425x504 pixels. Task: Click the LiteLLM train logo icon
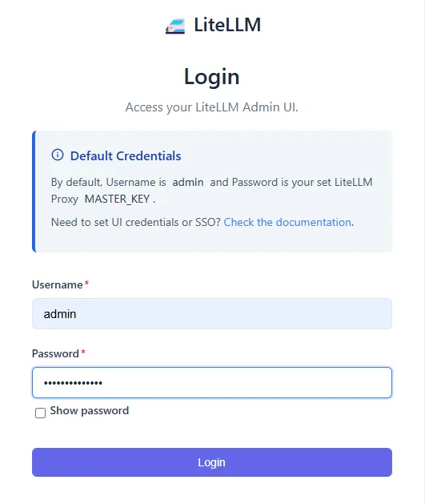[175, 26]
